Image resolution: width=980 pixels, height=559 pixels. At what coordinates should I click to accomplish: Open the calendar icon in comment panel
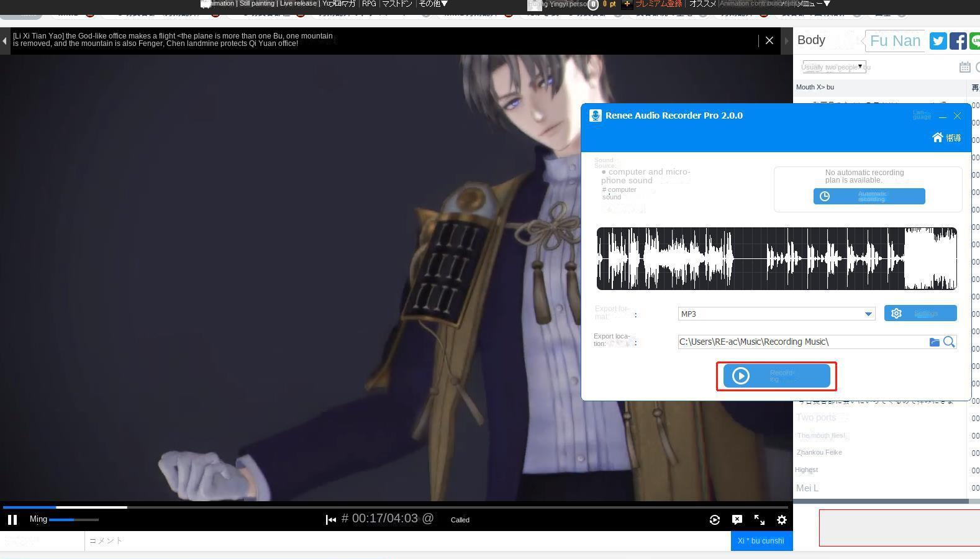[x=964, y=67]
